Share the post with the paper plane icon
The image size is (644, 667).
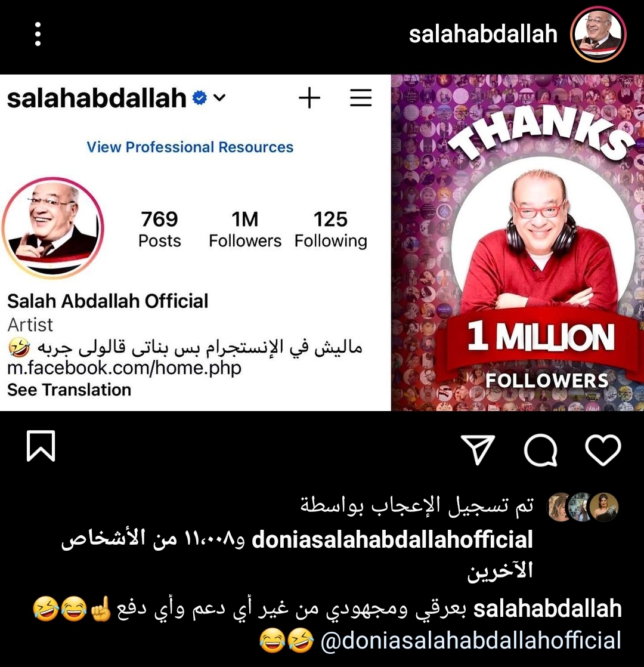click(478, 449)
